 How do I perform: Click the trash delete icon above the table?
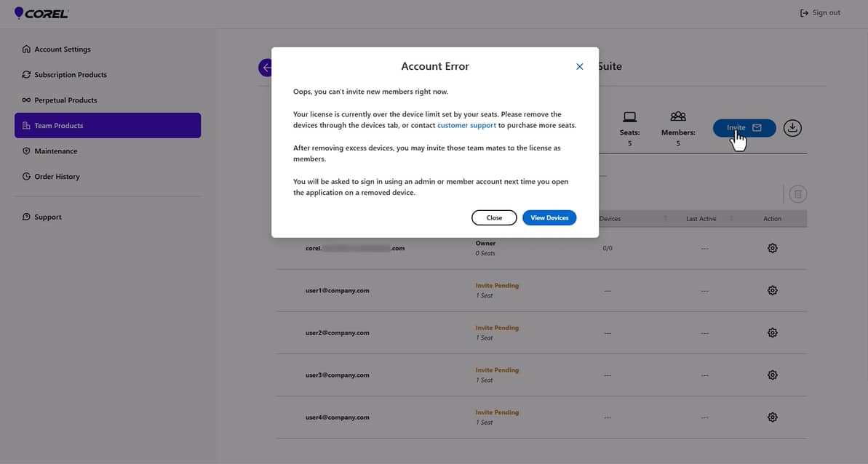[797, 193]
